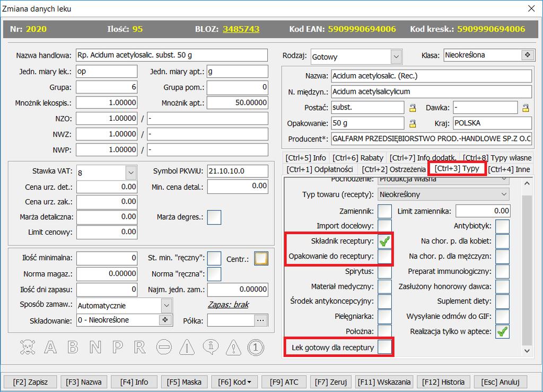This screenshot has height=392, width=543.
Task: Open the Klasa picker plus button
Action: click(527, 55)
